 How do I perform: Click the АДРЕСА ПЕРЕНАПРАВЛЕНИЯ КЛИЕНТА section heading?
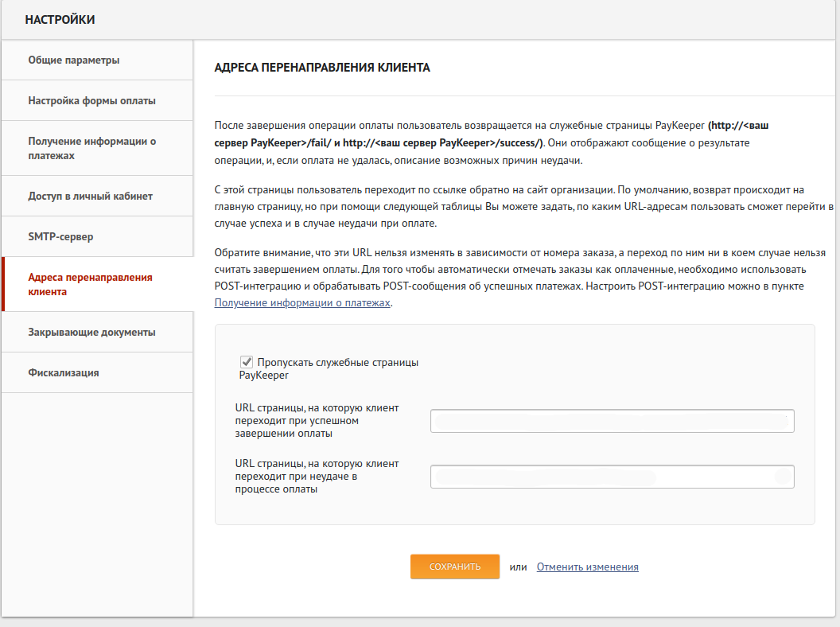click(x=322, y=68)
